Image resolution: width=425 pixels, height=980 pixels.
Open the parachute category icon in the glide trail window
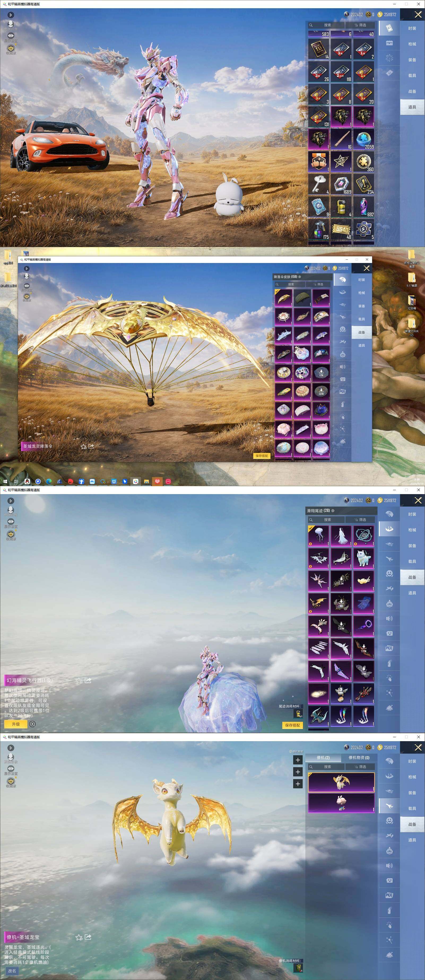pyautogui.click(x=389, y=514)
